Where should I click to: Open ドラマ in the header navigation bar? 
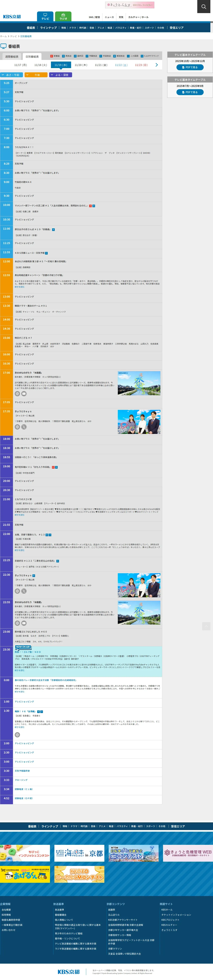coord(73,28)
